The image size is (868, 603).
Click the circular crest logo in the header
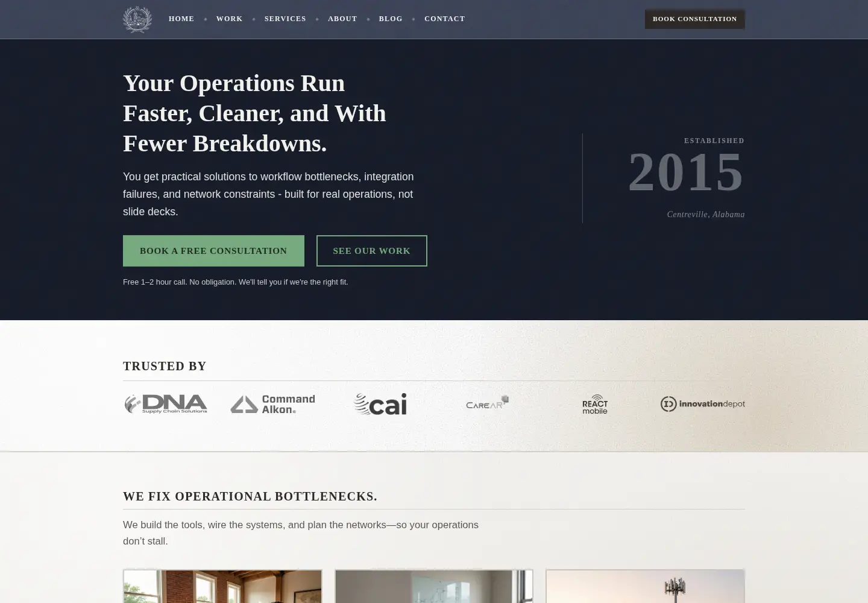(x=137, y=19)
